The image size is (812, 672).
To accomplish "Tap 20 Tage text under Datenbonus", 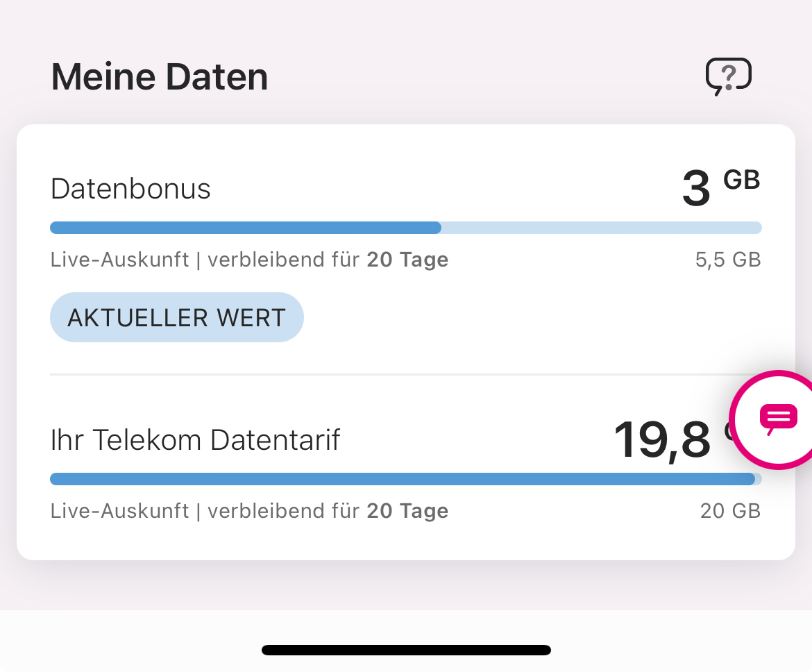I will pos(407,260).
